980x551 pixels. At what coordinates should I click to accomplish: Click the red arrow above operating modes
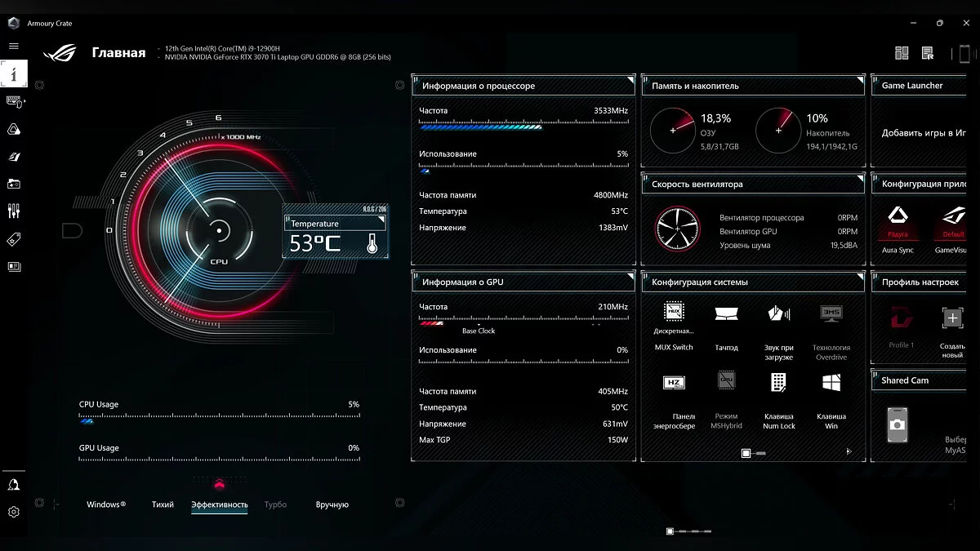219,483
